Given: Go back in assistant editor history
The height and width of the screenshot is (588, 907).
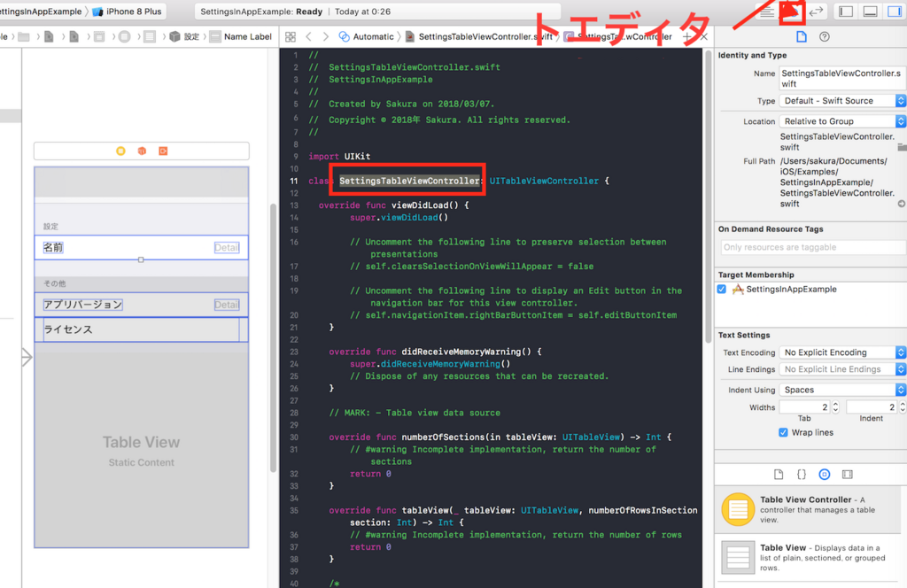Looking at the screenshot, I should coord(309,36).
